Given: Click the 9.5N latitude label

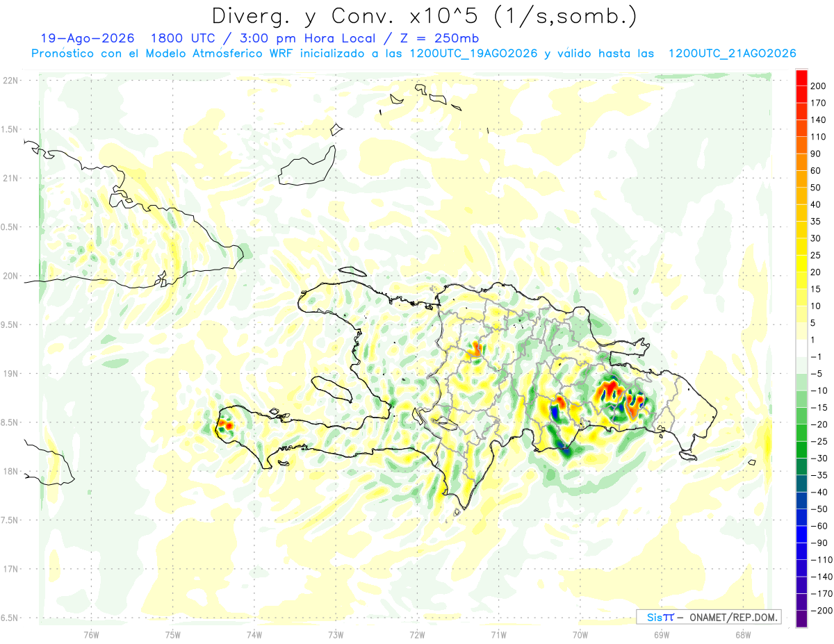Looking at the screenshot, I should click(10, 324).
